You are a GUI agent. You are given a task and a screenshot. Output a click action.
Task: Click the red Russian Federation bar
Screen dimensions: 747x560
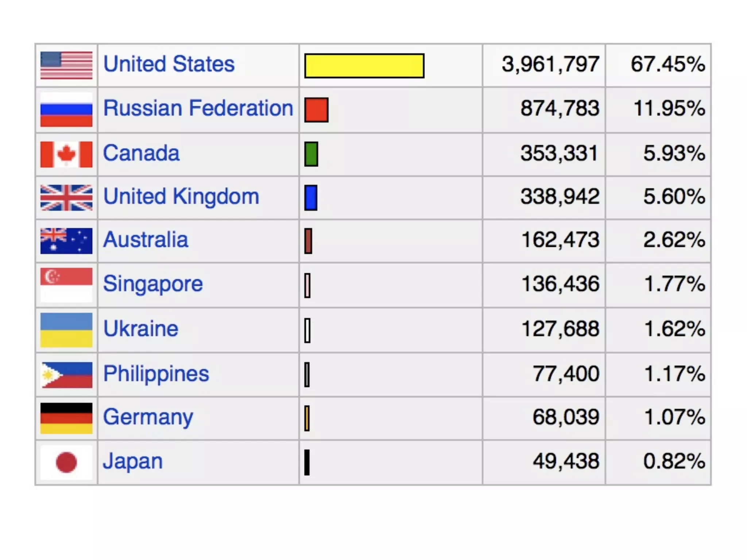pos(316,110)
